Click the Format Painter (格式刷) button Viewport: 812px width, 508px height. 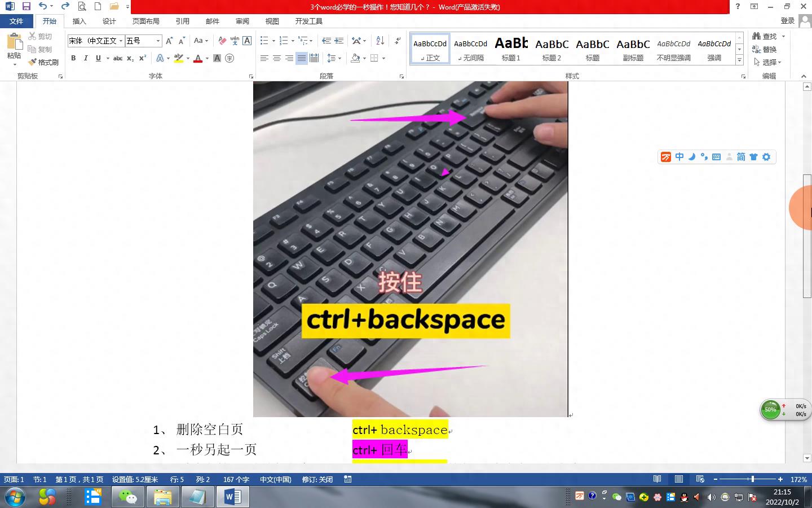[44, 62]
